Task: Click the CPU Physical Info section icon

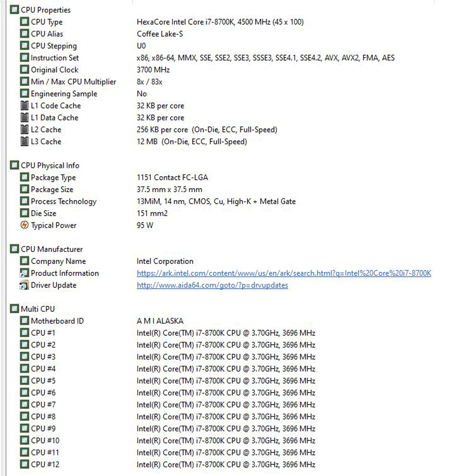Action: coord(14,165)
